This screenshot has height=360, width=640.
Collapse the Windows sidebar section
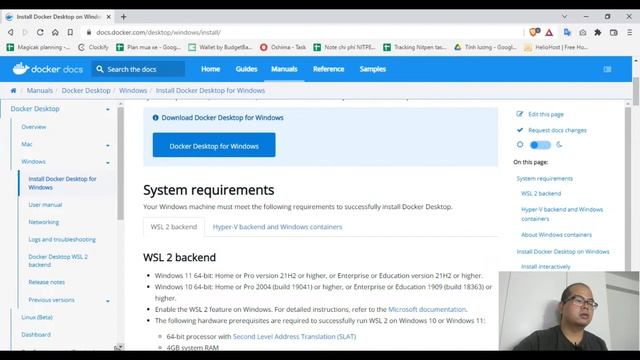tap(108, 163)
